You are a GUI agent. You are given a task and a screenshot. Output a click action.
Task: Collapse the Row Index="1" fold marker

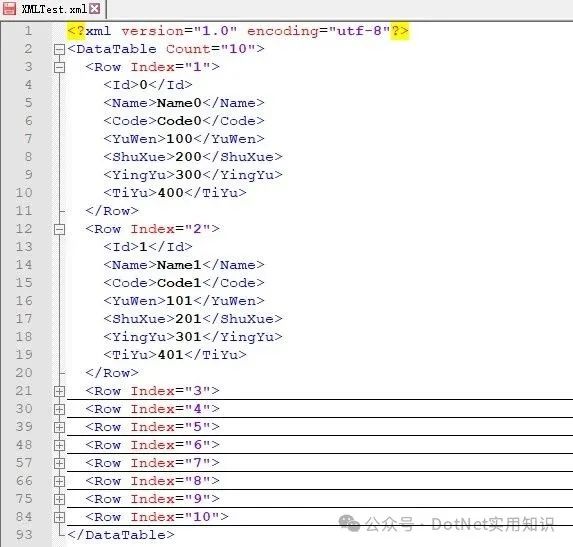coord(59,67)
